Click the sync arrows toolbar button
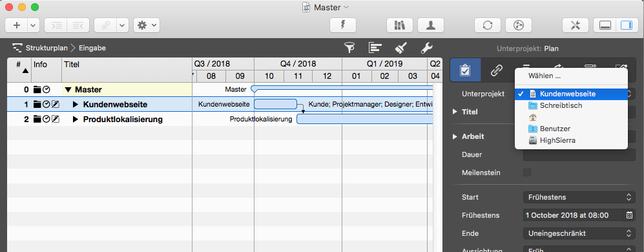 pos(488,25)
